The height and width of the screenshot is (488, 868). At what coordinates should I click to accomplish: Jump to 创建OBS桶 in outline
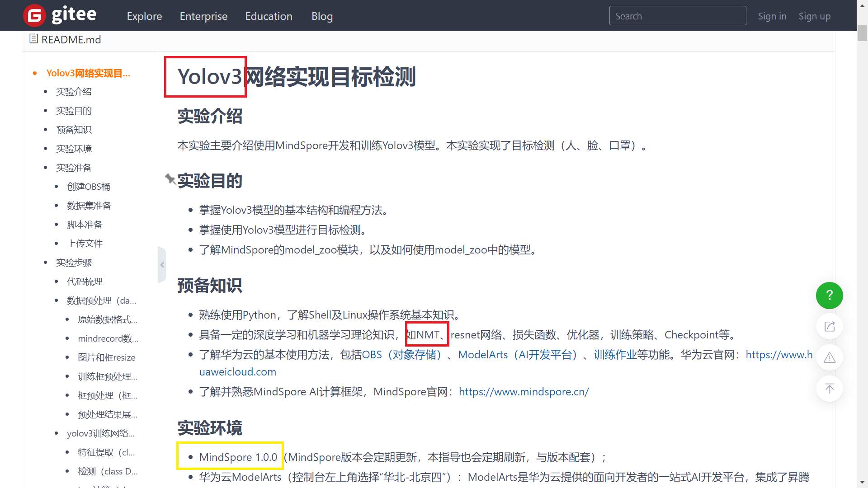point(89,187)
